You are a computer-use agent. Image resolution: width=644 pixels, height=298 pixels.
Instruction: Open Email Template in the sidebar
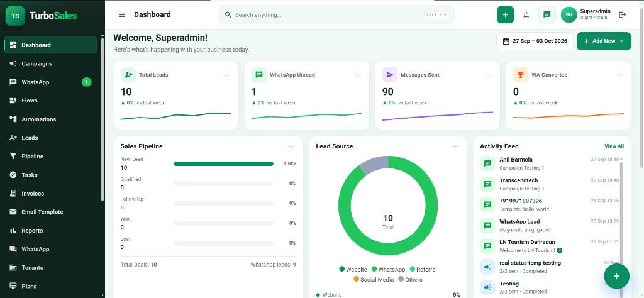(50, 212)
